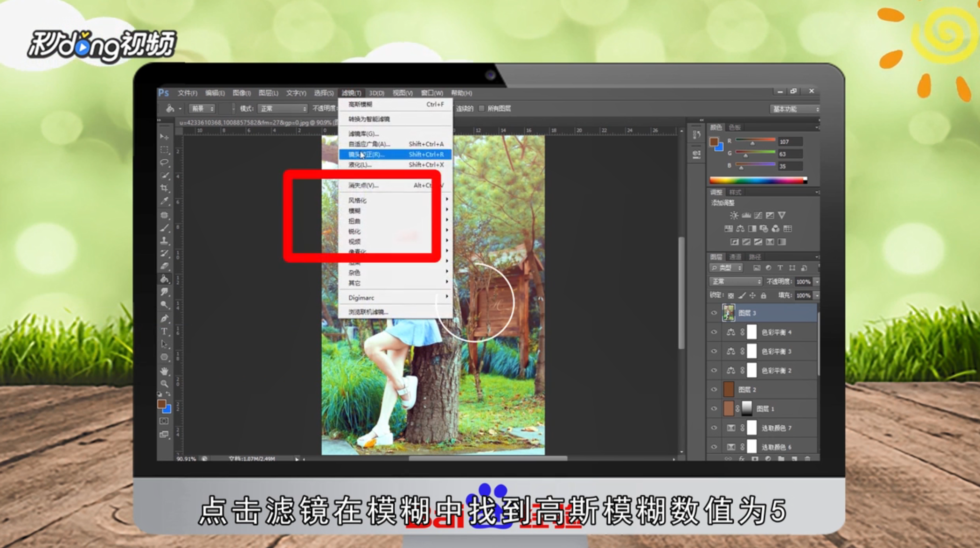Select the Brush tool

point(164,228)
